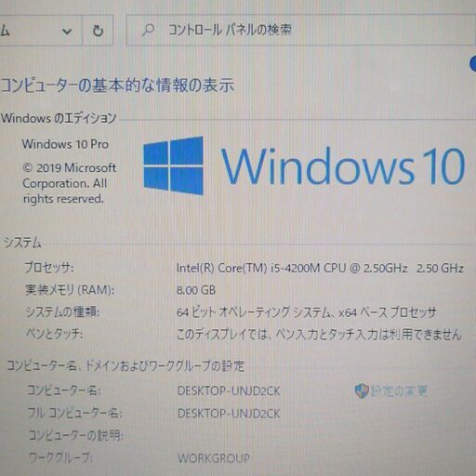Click the システム section header
476x476 pixels.
pyautogui.click(x=22, y=243)
